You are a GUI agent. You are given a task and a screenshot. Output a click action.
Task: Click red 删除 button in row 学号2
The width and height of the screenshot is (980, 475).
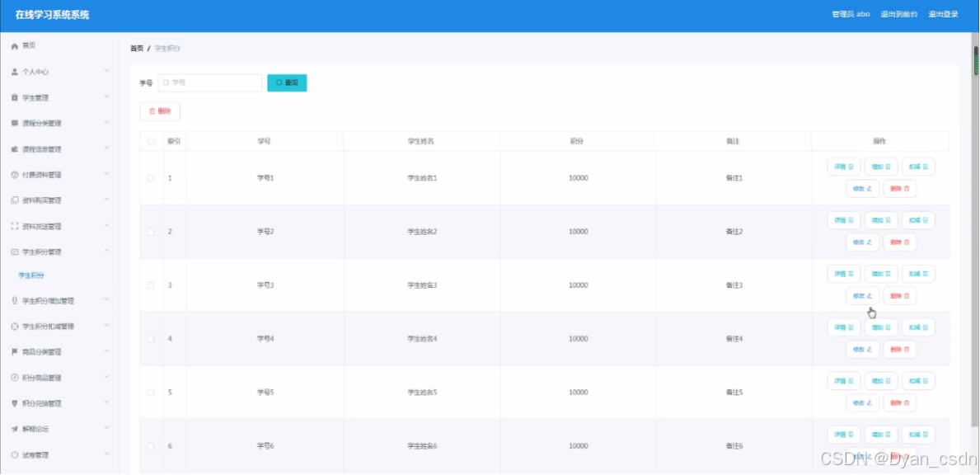[x=900, y=242]
